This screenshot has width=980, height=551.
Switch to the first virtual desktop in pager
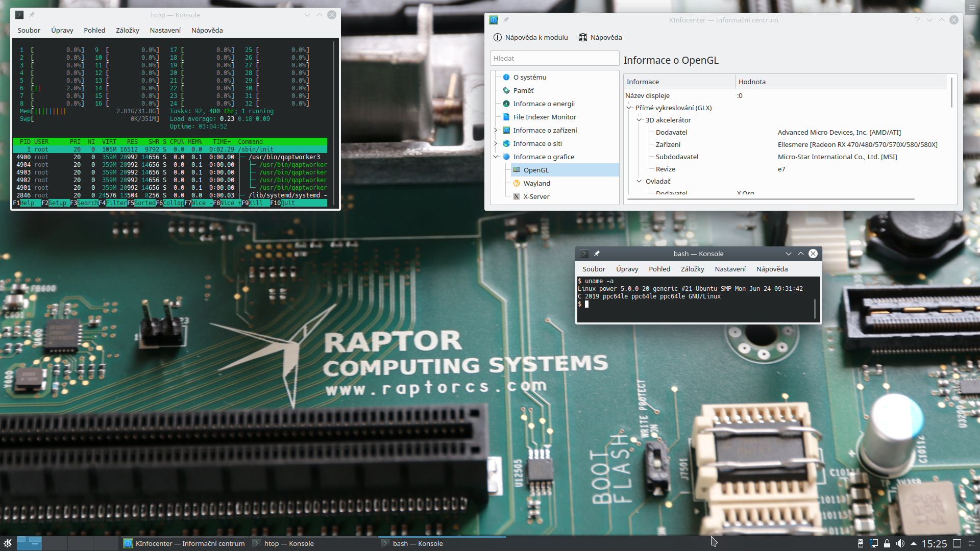(30, 543)
